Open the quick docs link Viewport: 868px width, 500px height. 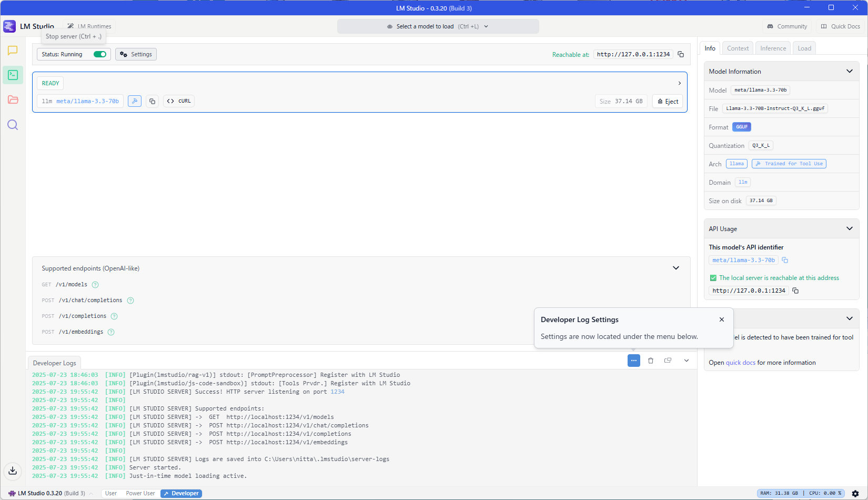(x=741, y=363)
